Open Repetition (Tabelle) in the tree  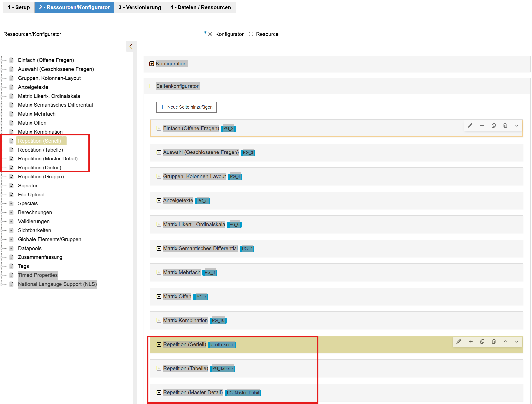point(40,150)
